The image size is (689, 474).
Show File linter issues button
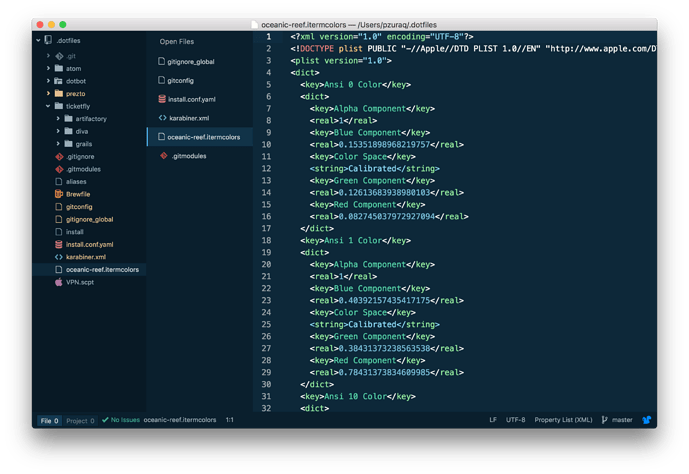point(49,421)
